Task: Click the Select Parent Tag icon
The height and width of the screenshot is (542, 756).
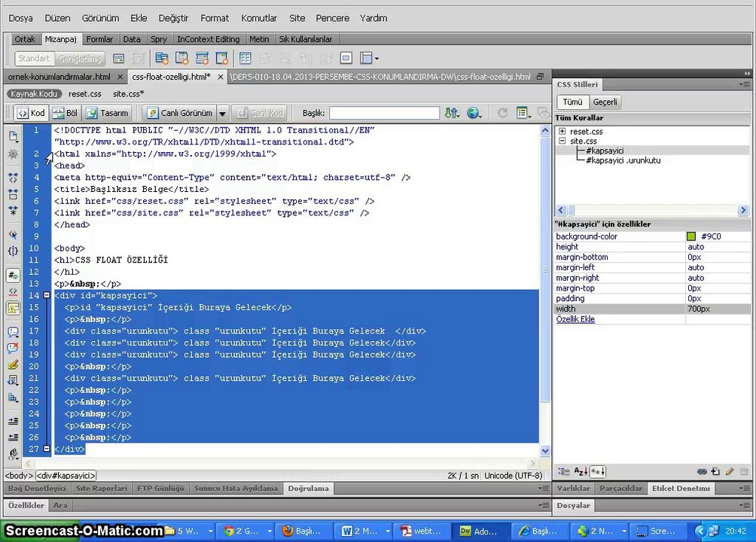Action: tap(13, 235)
